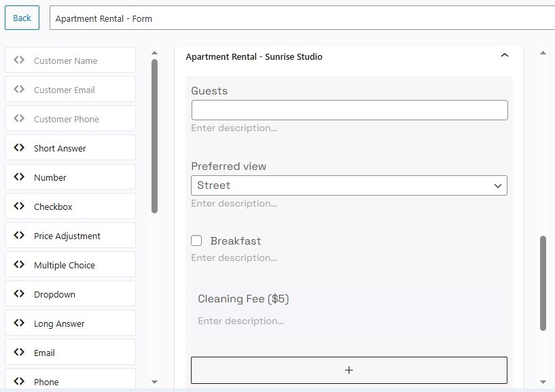Collapse the Apartment Rental - Sunrise Studio section
The height and width of the screenshot is (392, 555).
pyautogui.click(x=504, y=55)
